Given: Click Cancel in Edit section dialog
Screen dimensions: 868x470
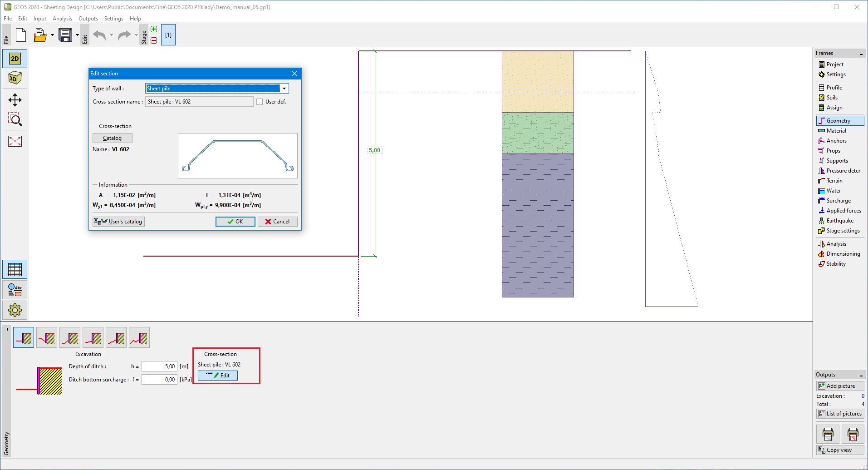Looking at the screenshot, I should 278,222.
